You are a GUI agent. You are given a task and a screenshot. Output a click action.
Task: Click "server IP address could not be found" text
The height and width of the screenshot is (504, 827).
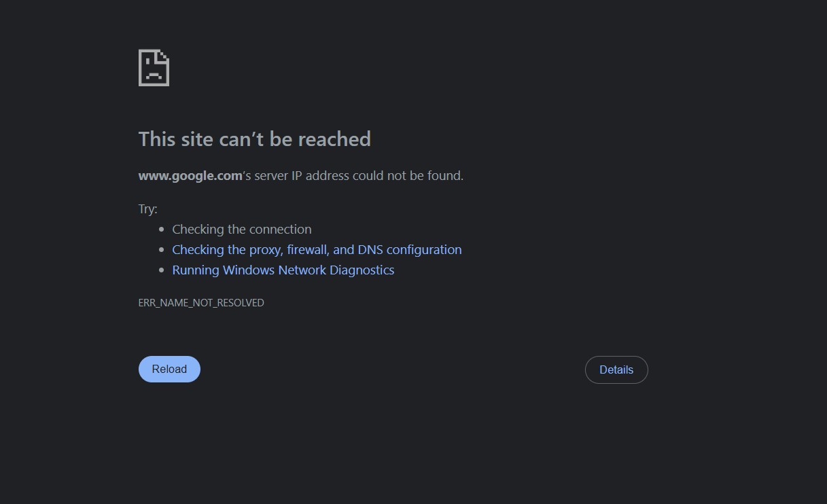[359, 176]
